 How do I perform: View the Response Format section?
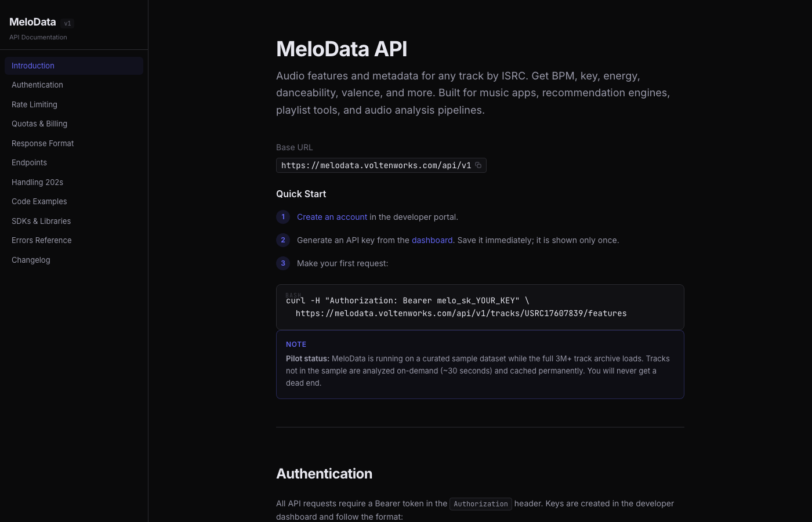[x=42, y=143]
